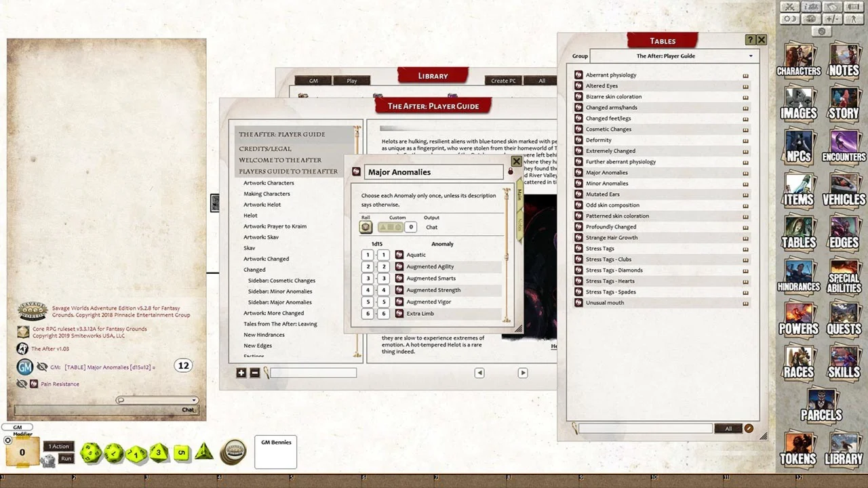Screen dimensions: 868x488
Task: Open the Notes sidebar panel
Action: click(844, 61)
